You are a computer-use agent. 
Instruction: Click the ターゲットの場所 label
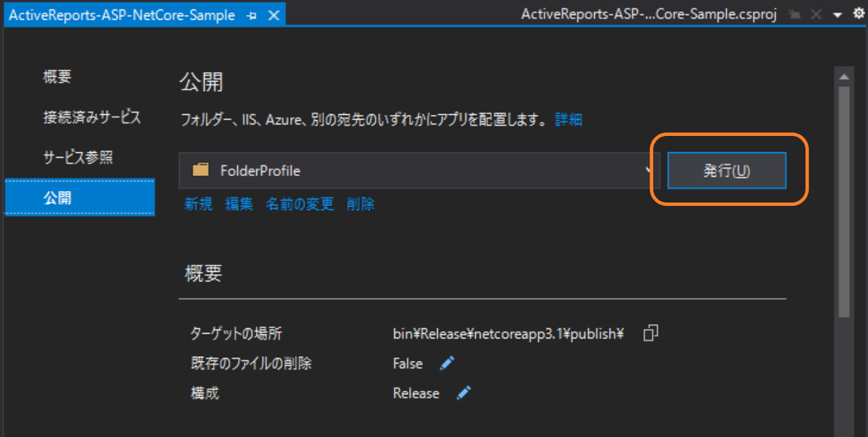[x=236, y=334]
